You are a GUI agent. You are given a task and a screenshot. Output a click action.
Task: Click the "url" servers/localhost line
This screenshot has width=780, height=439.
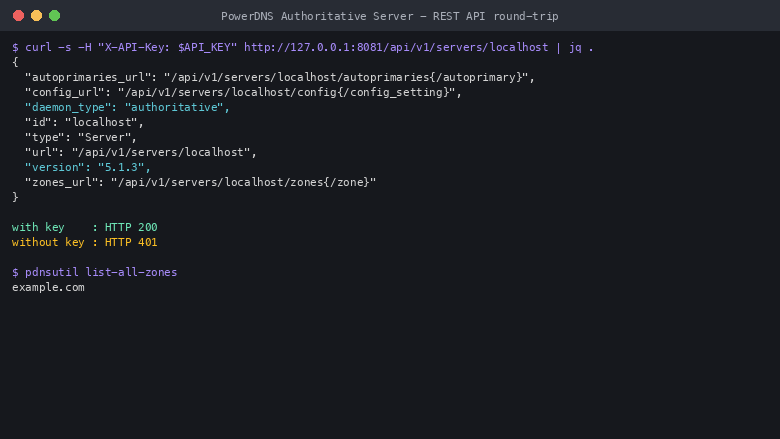(x=141, y=152)
